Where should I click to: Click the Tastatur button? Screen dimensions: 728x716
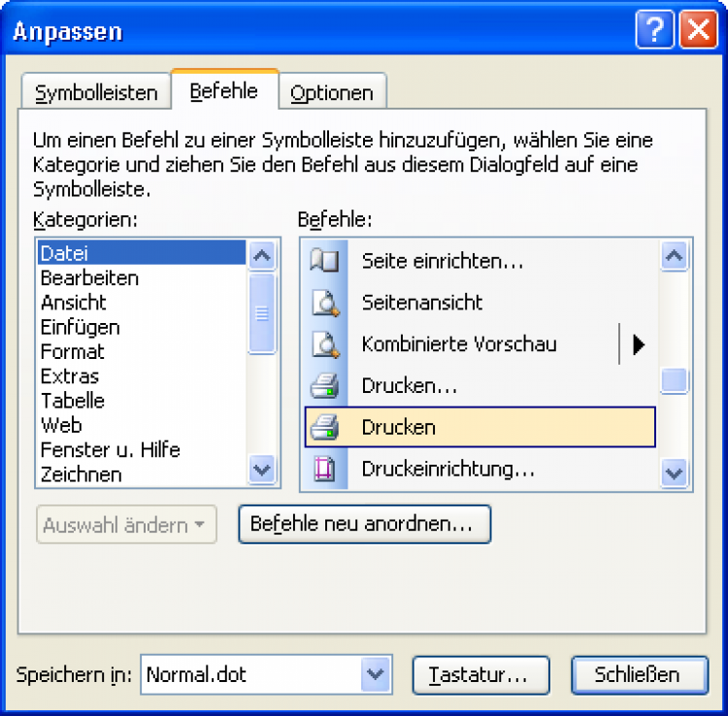[x=481, y=674]
